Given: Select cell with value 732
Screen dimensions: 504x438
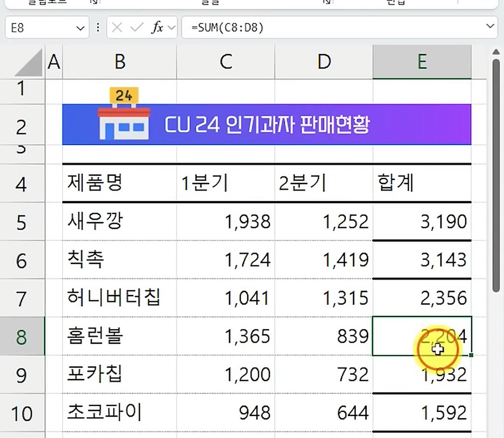Looking at the screenshot, I should click(324, 374).
